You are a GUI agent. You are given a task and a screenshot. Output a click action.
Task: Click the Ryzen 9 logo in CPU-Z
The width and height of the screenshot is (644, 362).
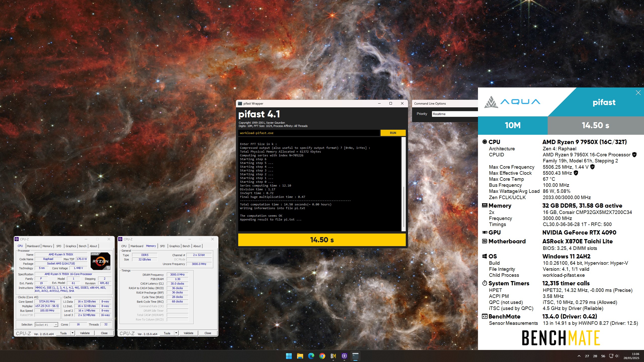click(x=101, y=261)
